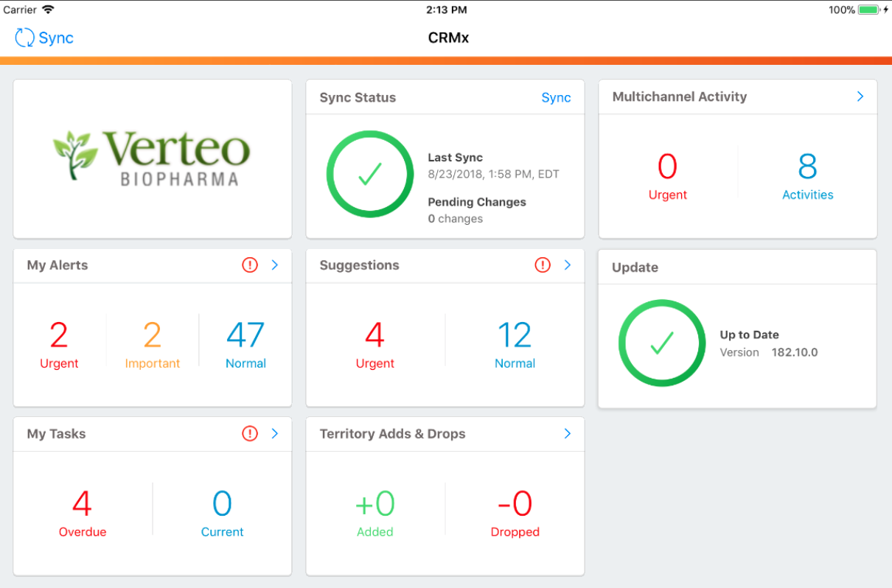Click the red warning icon in Suggestions
Screen dimensions: 892x588
543,265
